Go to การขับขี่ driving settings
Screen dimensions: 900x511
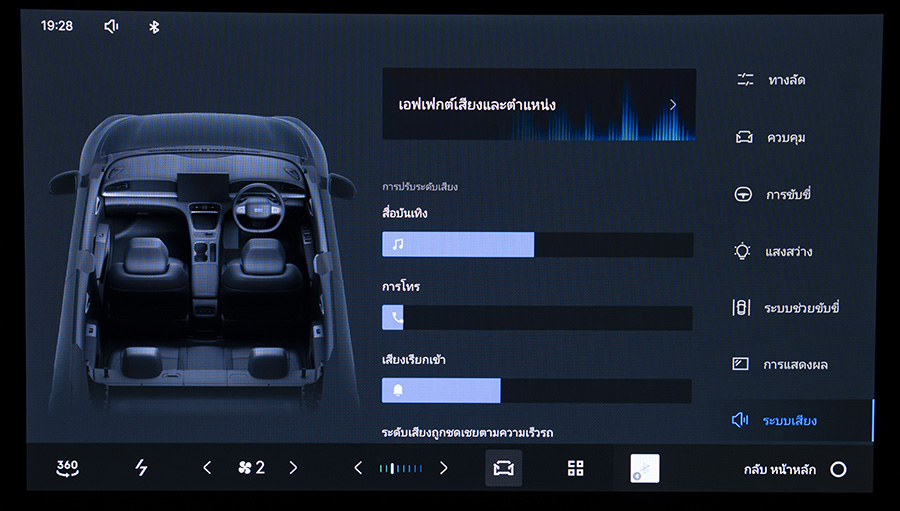[786, 194]
